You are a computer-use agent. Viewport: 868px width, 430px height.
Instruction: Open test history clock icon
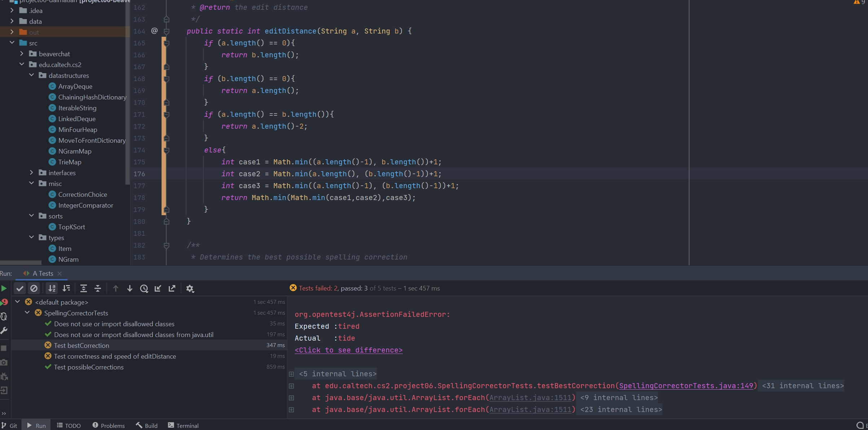tap(144, 288)
